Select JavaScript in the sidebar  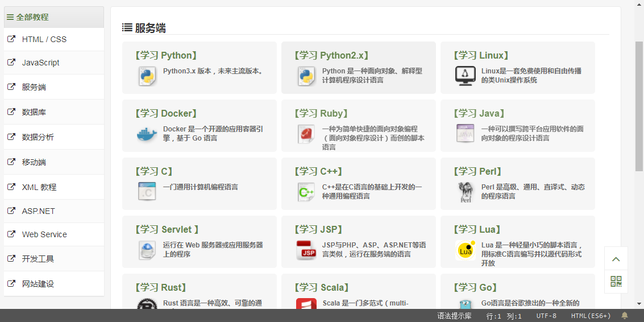pos(54,63)
